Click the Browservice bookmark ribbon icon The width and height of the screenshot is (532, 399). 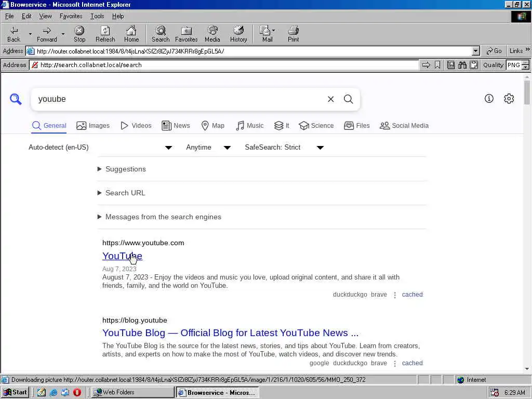pos(437,65)
